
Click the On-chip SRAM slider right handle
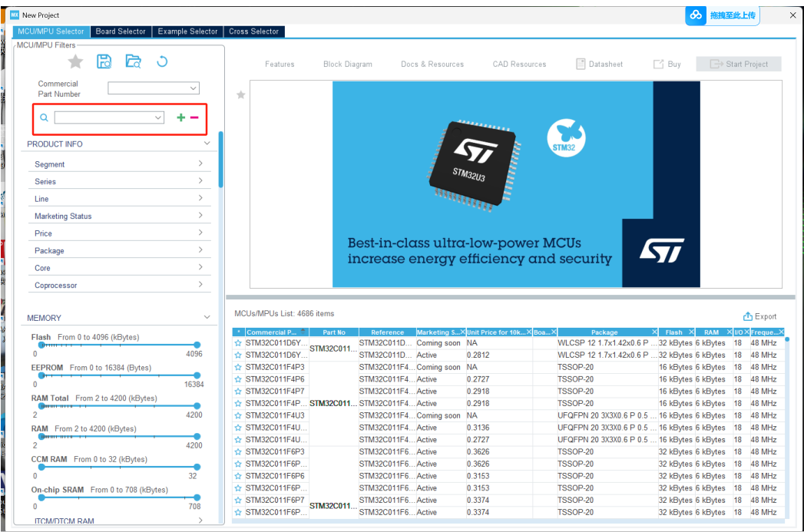[197, 497]
